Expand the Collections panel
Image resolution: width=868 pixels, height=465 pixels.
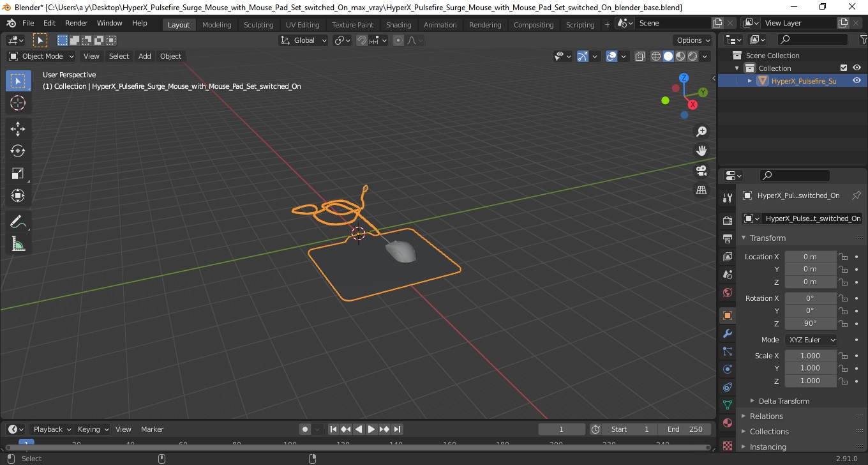(x=769, y=432)
